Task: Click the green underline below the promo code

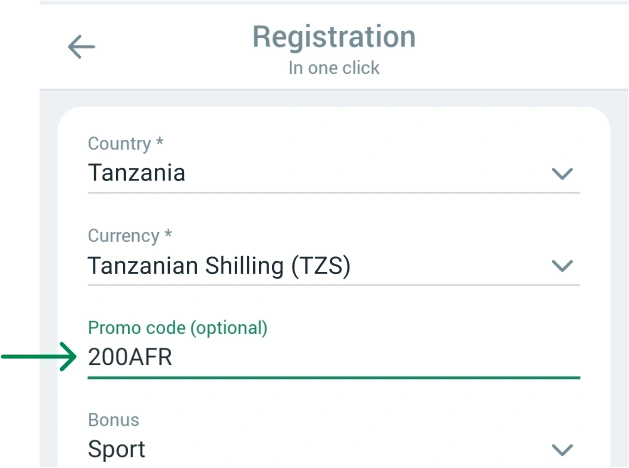Action: click(x=333, y=378)
